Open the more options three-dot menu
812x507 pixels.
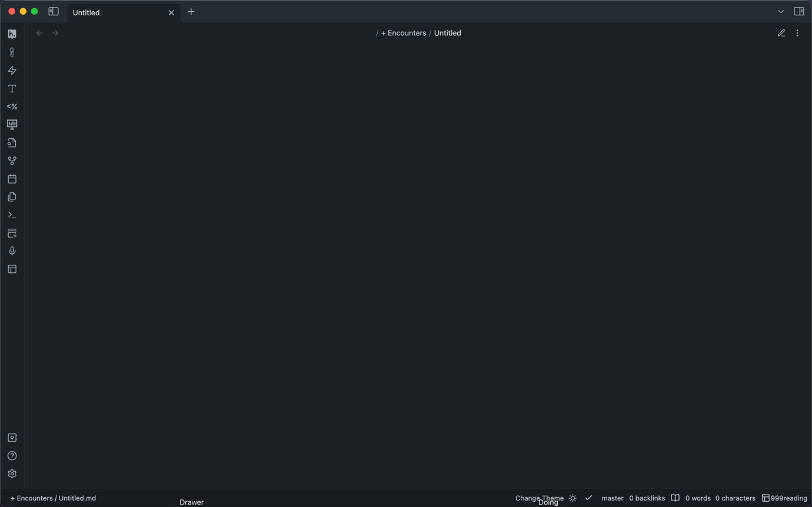(x=797, y=34)
